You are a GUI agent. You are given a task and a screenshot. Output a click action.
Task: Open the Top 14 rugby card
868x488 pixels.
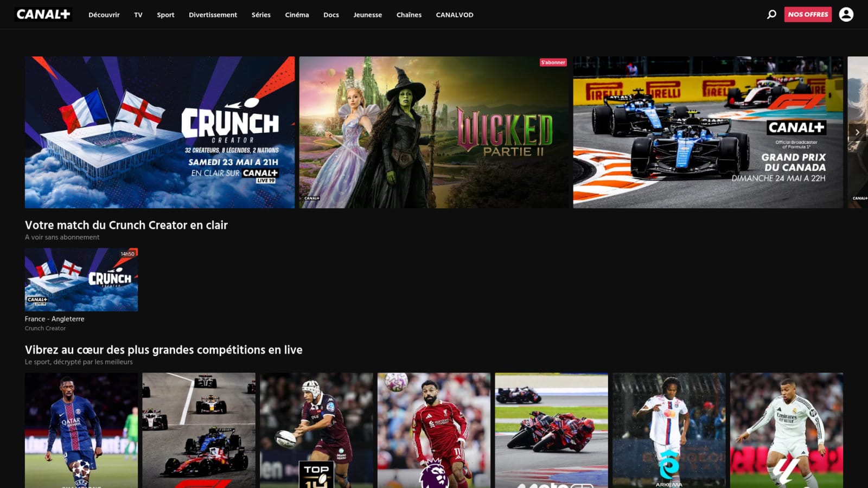coord(316,430)
